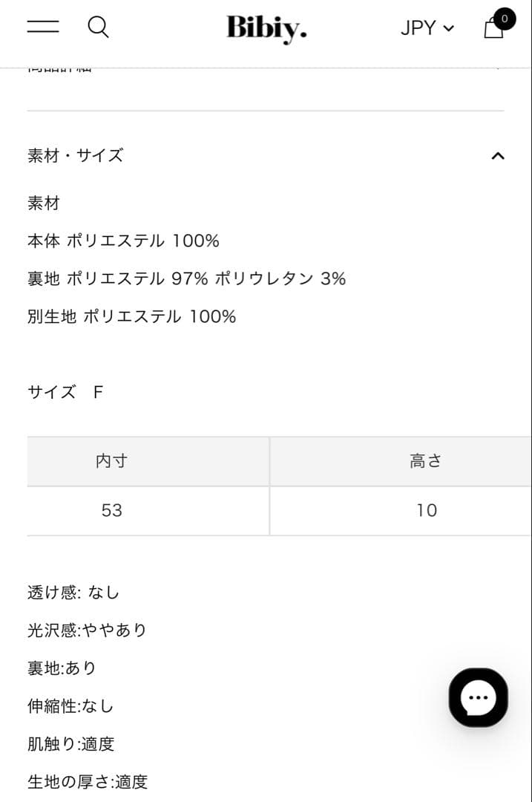Open the chat support bubble
The height and width of the screenshot is (802, 532).
click(478, 697)
